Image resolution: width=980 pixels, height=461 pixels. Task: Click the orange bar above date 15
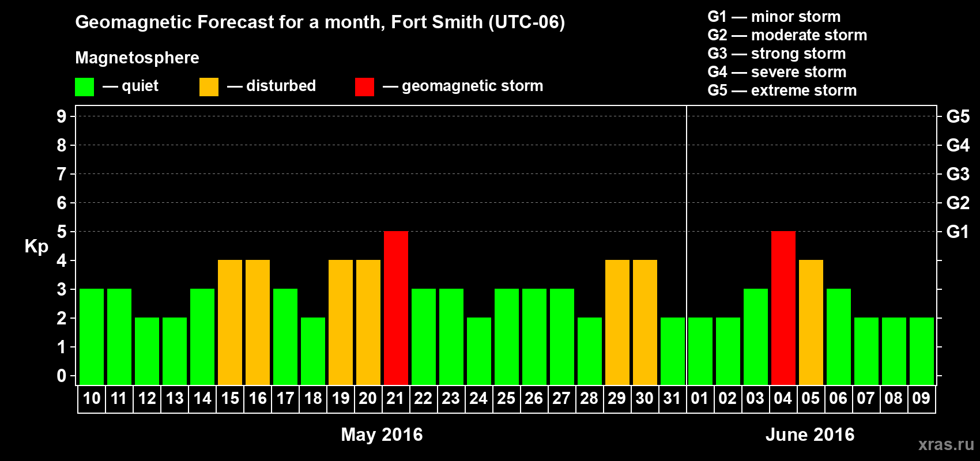tap(230, 323)
